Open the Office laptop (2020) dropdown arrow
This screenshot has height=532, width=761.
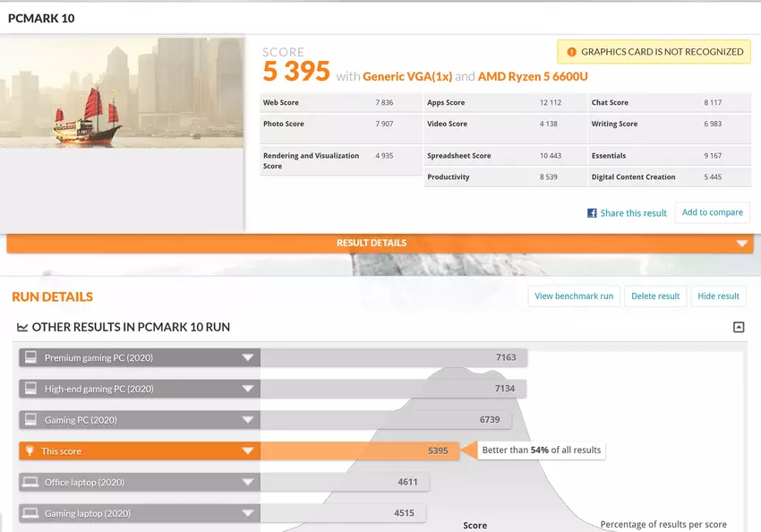point(248,483)
